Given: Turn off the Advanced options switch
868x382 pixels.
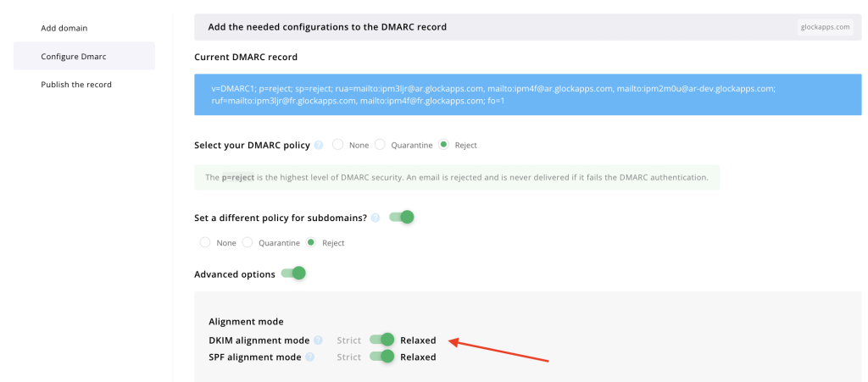Looking at the screenshot, I should click(x=292, y=274).
